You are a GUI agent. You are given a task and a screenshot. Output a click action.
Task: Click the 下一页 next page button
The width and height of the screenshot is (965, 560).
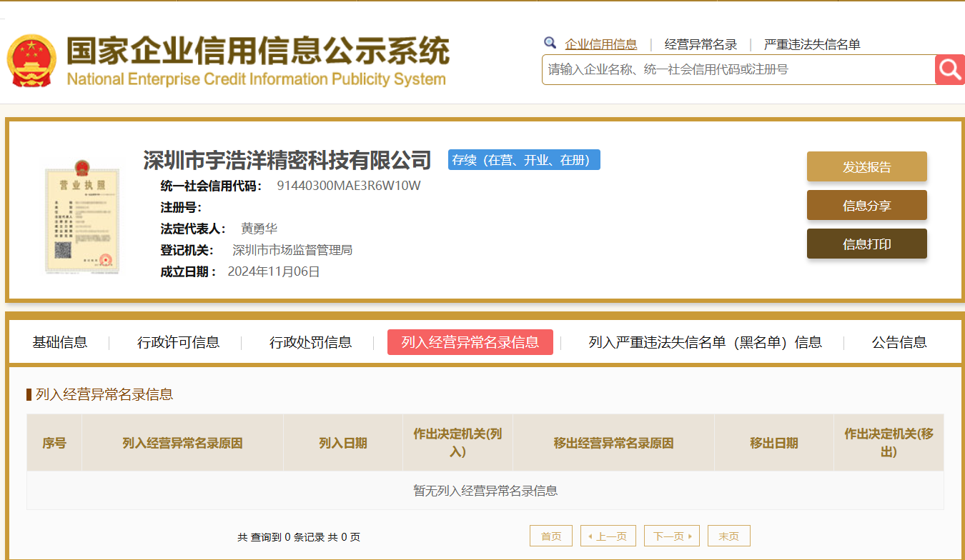tap(671, 536)
